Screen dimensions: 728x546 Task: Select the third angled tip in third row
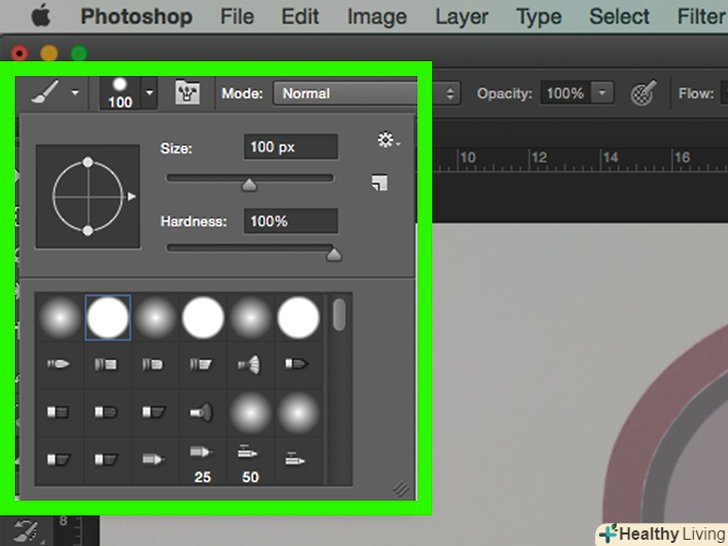point(155,412)
